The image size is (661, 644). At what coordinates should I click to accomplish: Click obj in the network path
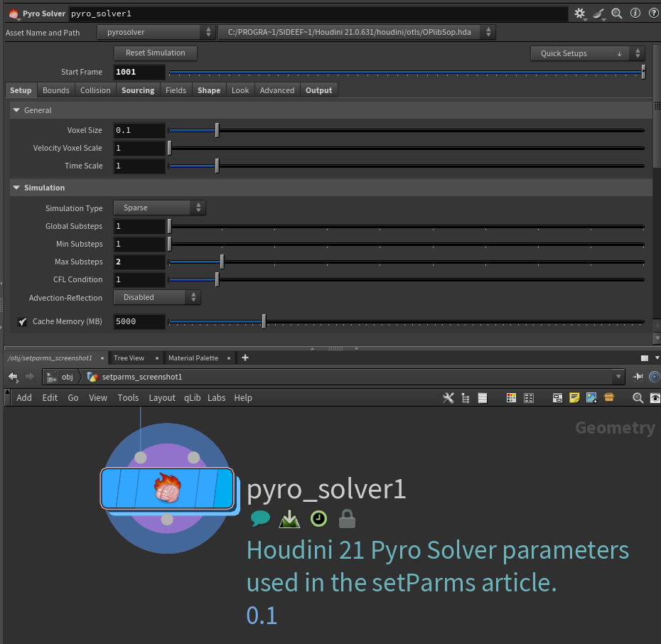tap(67, 377)
